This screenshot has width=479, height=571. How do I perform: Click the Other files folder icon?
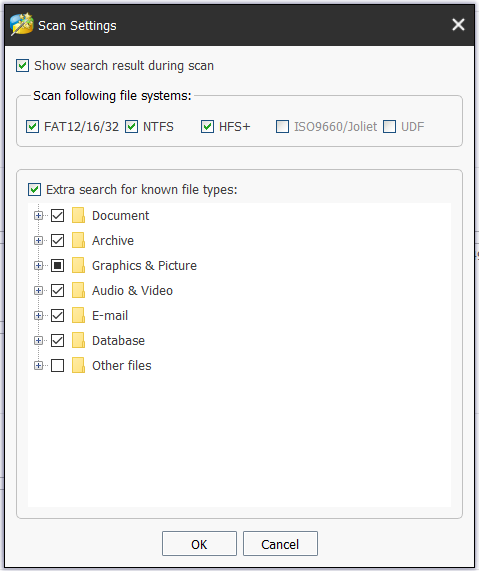(78, 365)
